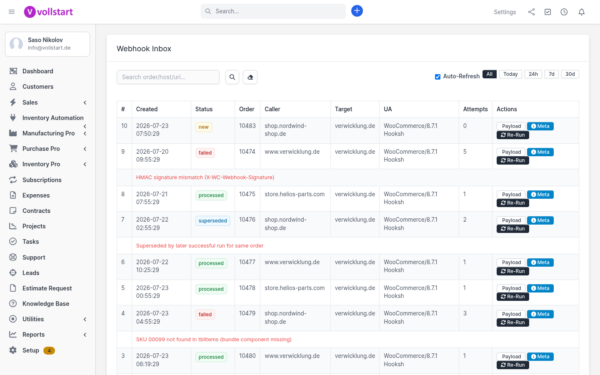600x375 pixels.
Task: Select the Today time filter
Action: 510,74
